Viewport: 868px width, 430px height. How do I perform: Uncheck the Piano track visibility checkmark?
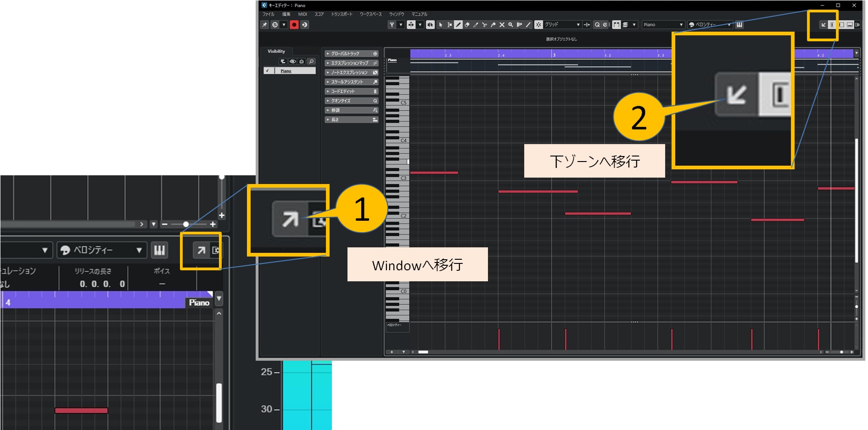pyautogui.click(x=268, y=71)
